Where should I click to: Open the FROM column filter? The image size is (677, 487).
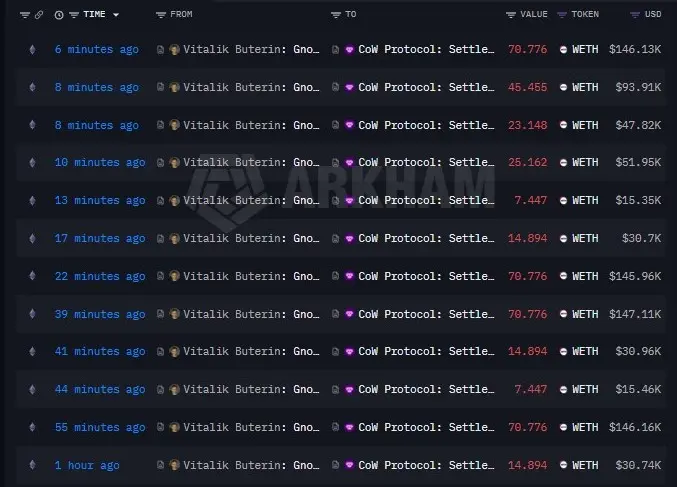[x=162, y=15]
